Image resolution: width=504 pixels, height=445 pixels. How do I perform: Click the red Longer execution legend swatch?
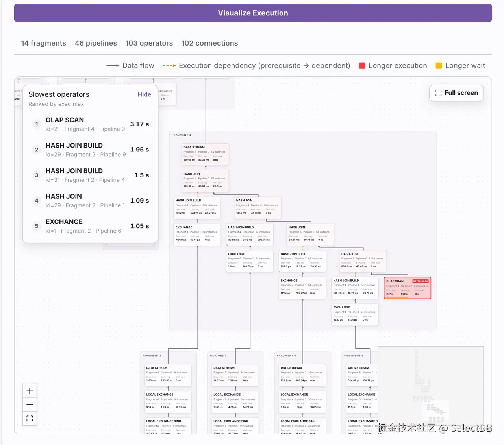pyautogui.click(x=362, y=66)
